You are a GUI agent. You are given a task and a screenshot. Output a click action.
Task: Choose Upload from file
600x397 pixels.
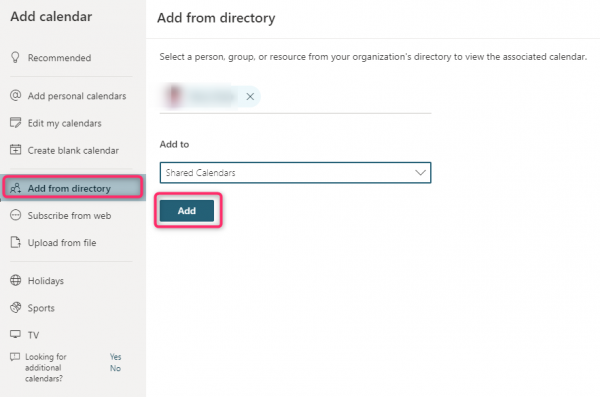pyautogui.click(x=62, y=243)
